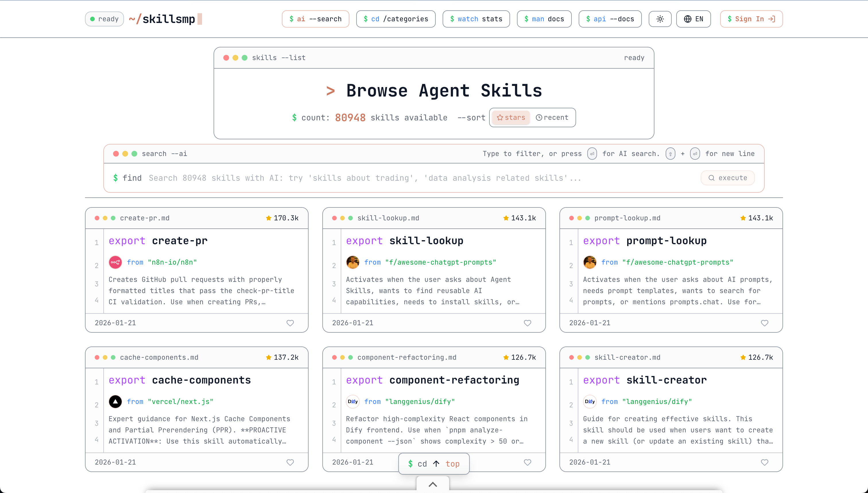Expand the bottom chevron-up panel
Viewport: 868px width, 493px height.
(433, 484)
